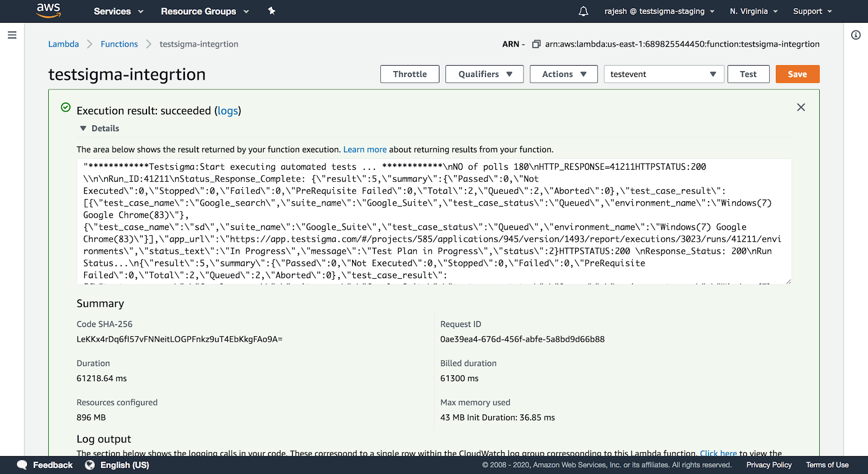This screenshot has height=474, width=868.
Task: Open the Support menu
Action: tap(812, 11)
